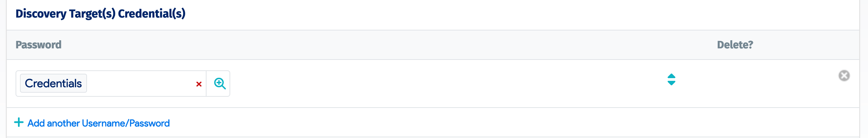Move the credential row down

[671, 83]
